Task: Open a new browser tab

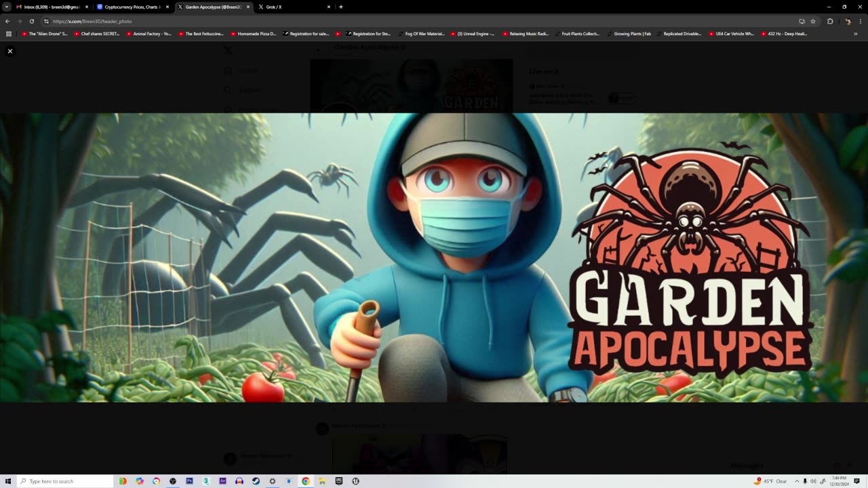Action: click(341, 7)
